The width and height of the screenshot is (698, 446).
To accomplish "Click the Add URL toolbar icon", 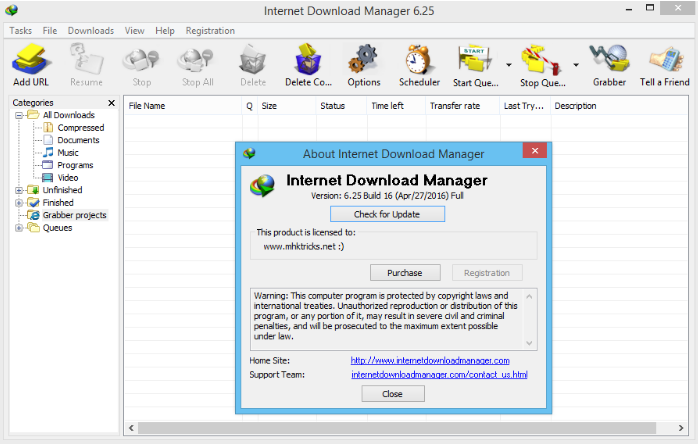I will (x=30, y=59).
